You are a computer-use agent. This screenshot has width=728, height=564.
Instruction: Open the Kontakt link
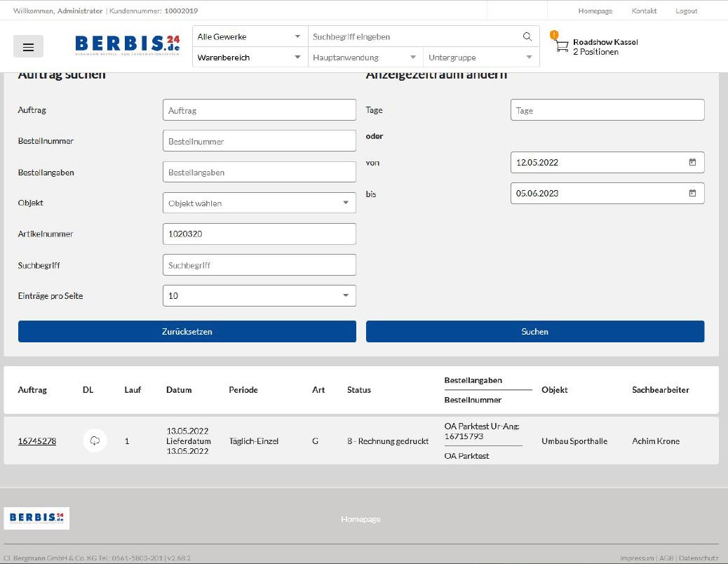point(644,11)
